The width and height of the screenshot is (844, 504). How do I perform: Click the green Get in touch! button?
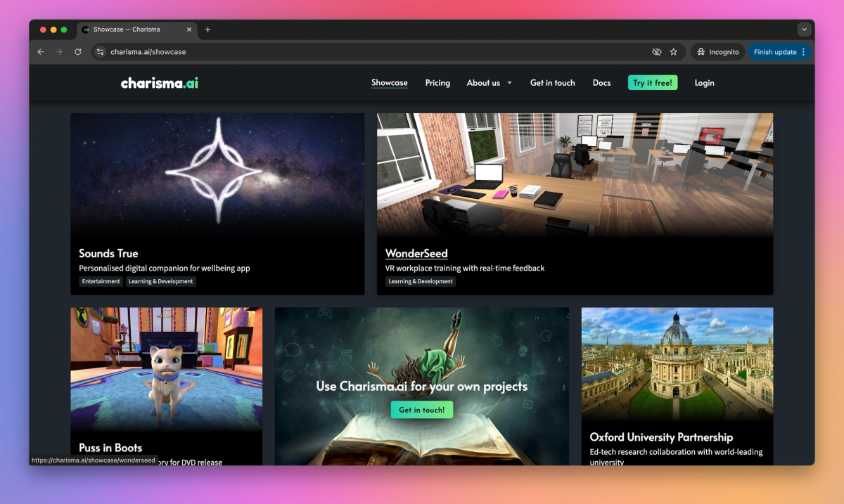click(x=422, y=410)
